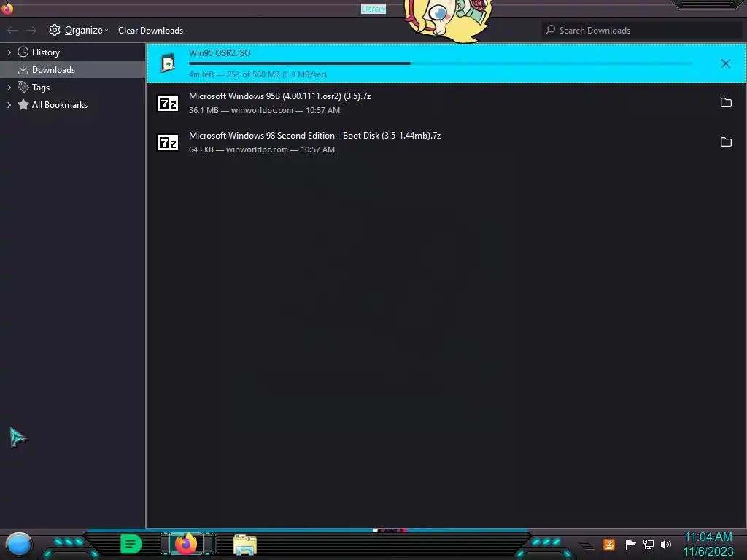Expand the All Bookmarks tree node

tap(9, 105)
